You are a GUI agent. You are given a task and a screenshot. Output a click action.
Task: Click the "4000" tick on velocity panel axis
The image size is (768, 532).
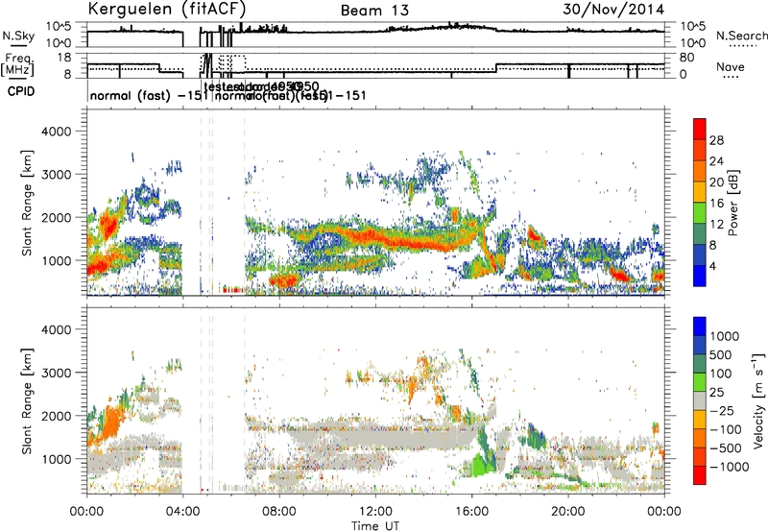tap(56, 329)
